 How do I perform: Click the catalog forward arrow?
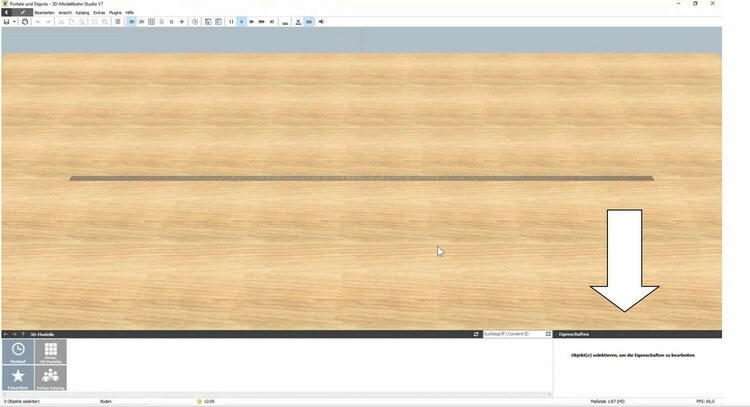tap(14, 334)
